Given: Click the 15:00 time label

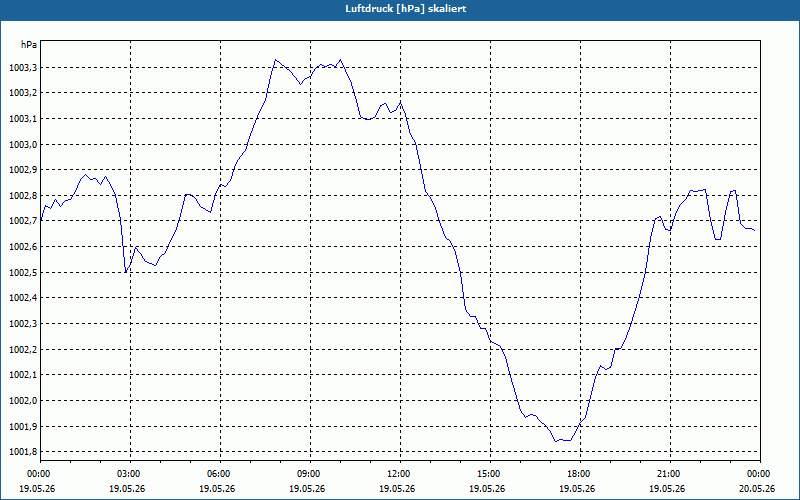Looking at the screenshot, I should (489, 474).
